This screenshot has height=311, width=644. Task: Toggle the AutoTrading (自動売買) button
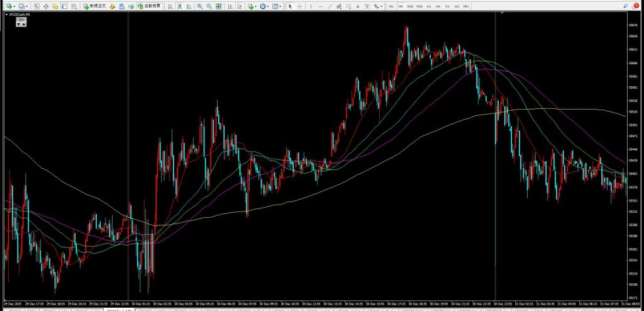[149, 6]
